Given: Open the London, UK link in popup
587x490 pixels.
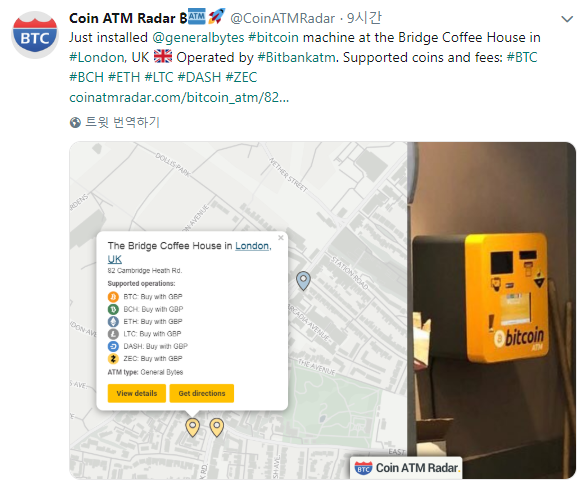Looking at the screenshot, I should pyautogui.click(x=189, y=252).
